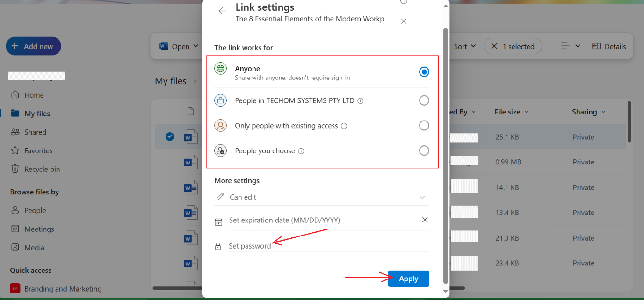Choose 'Only people with existing access'
Screen dimensions: 644x300
424,125
